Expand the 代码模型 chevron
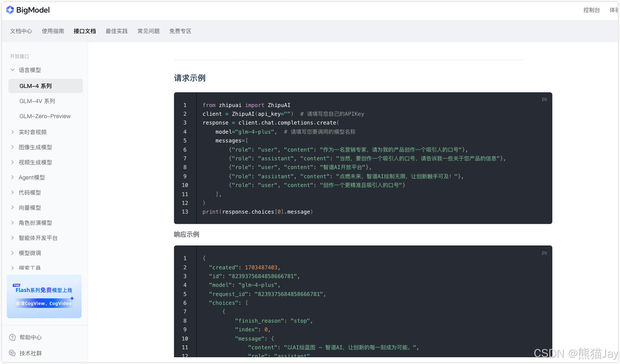This screenshot has height=364, width=620. (x=13, y=192)
